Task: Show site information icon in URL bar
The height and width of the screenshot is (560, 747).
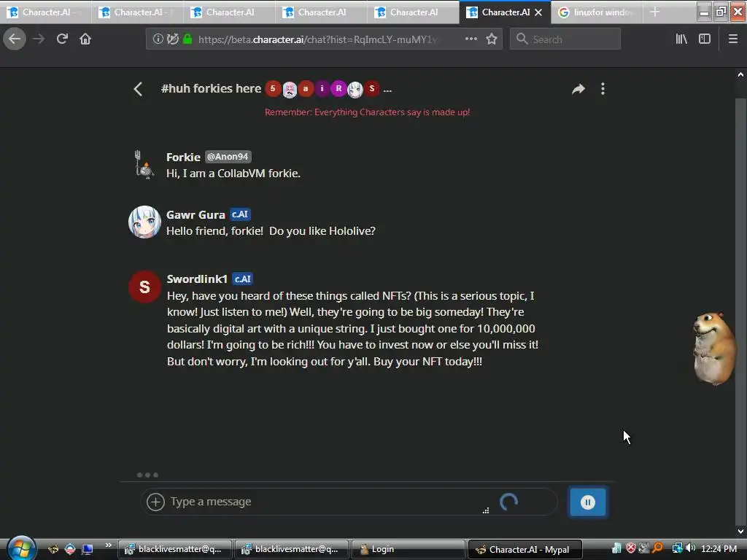Action: [158, 39]
